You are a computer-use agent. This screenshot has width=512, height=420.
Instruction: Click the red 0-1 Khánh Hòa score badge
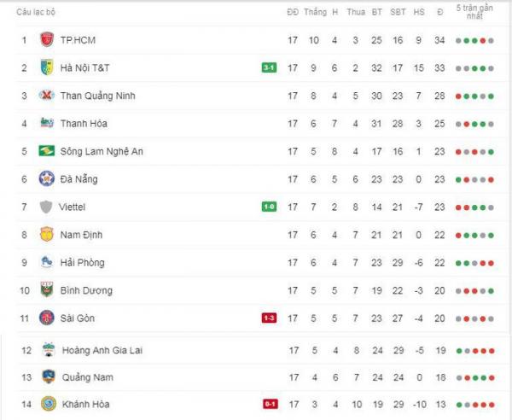point(270,404)
